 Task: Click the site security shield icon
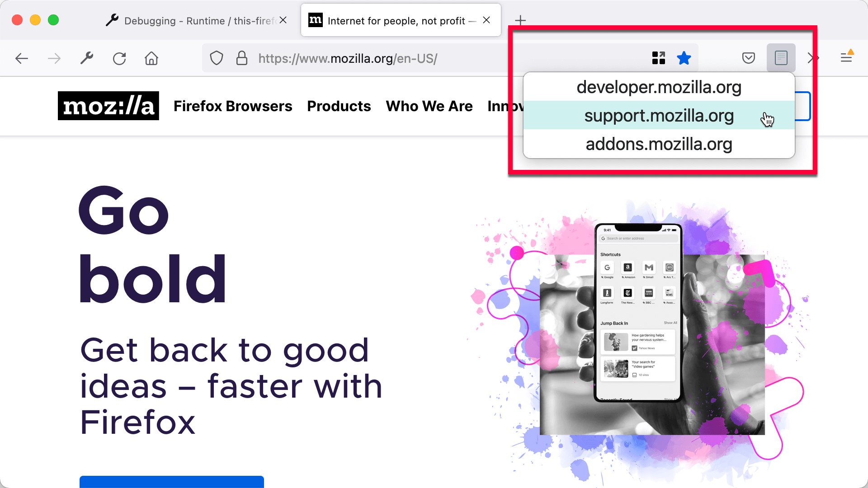tap(217, 58)
